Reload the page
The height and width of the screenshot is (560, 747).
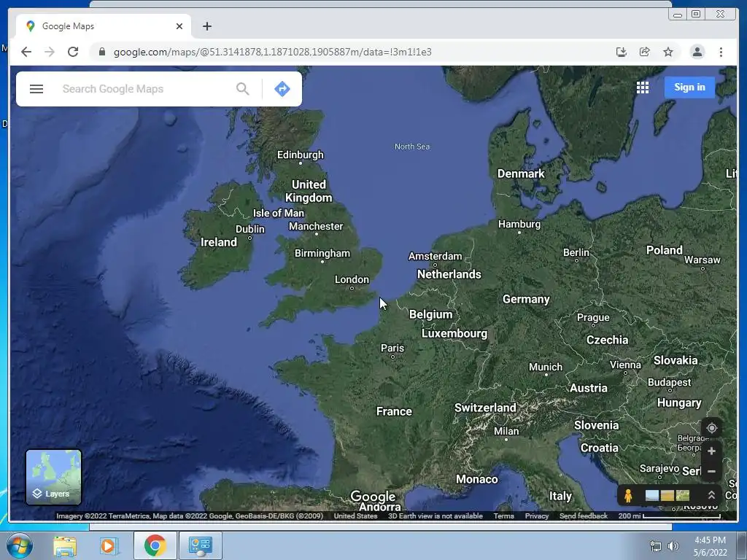click(73, 52)
